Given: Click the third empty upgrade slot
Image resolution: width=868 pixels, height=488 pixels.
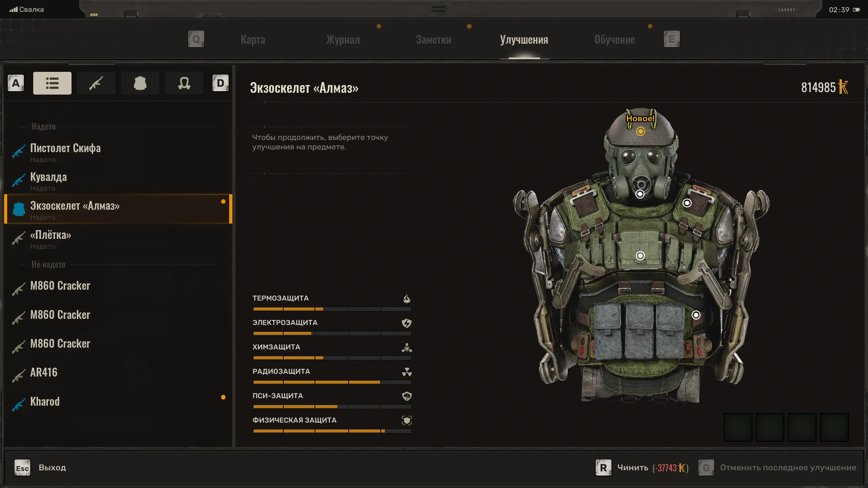Looking at the screenshot, I should pyautogui.click(x=802, y=427).
